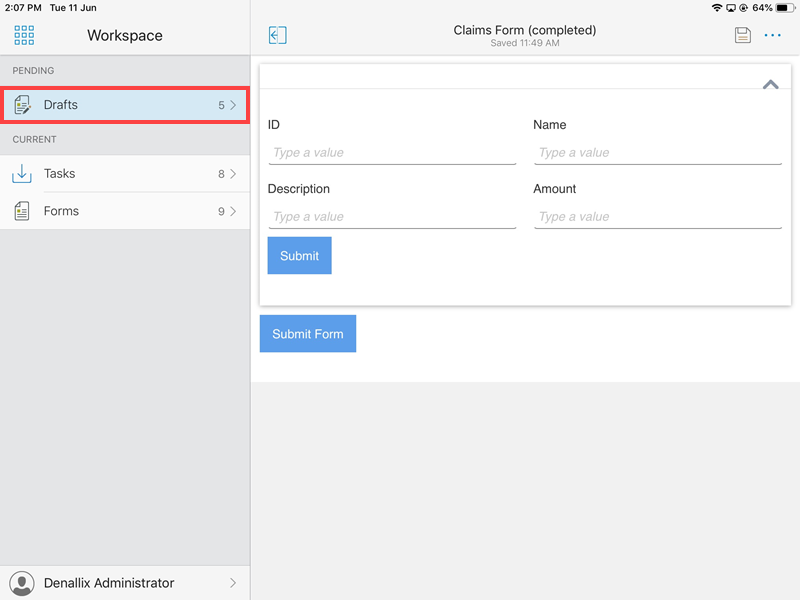Save the form via the floppy disk icon
The height and width of the screenshot is (600, 800).
742,35
